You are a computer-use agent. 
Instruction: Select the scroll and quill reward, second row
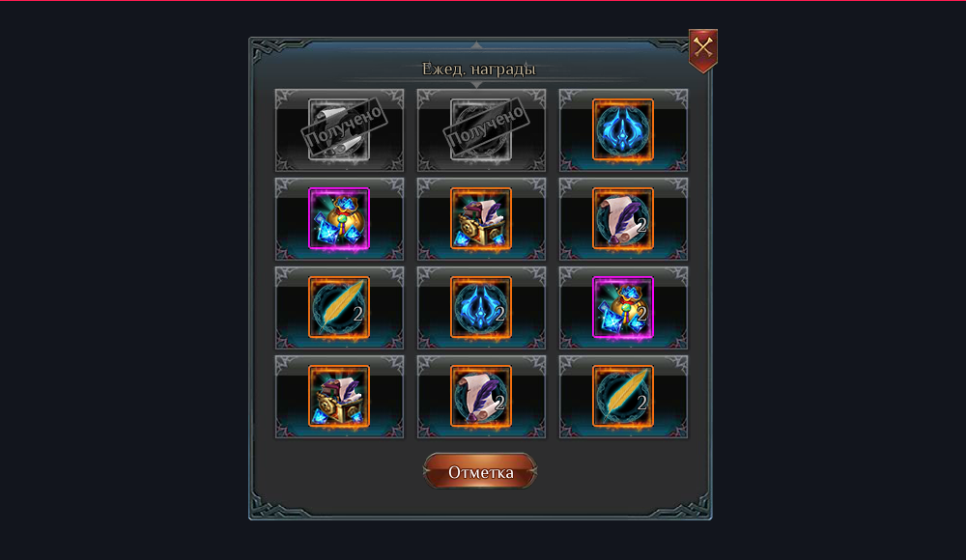tap(623, 219)
